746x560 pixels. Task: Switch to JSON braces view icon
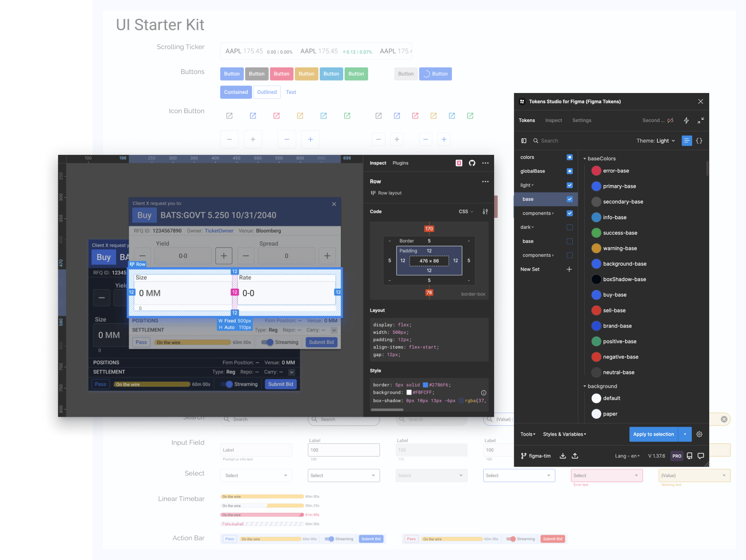coord(699,141)
